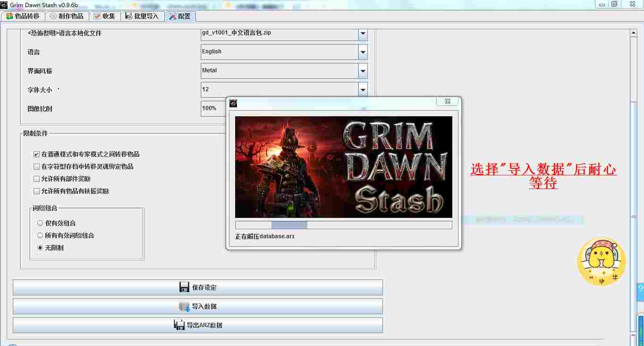The image size is (644, 346).
Task: Toggle 在字符型存档中转移灵魂绑定物品 checkbox
Action: (x=36, y=166)
